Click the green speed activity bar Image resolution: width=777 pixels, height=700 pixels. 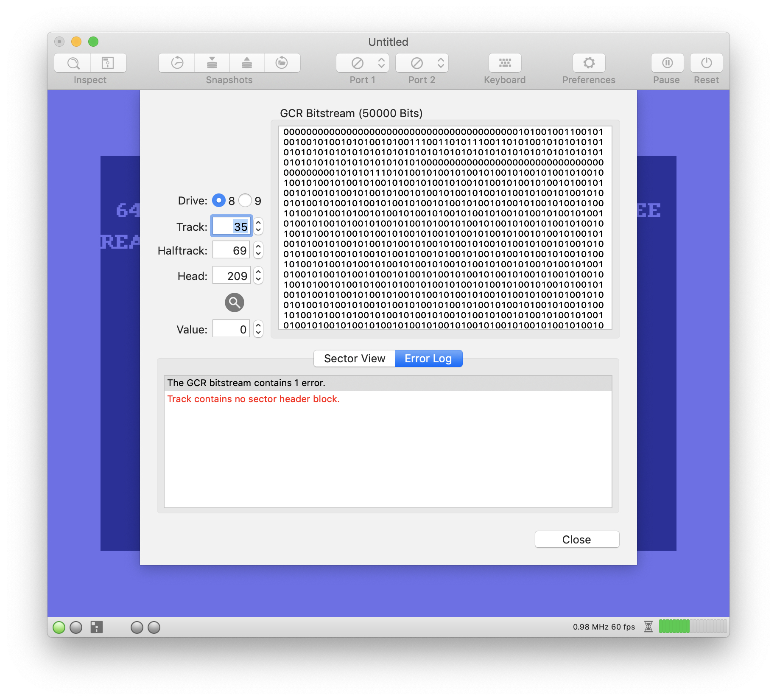click(693, 626)
